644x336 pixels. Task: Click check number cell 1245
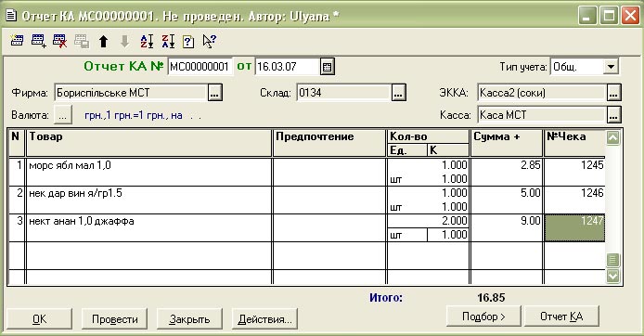pyautogui.click(x=574, y=172)
